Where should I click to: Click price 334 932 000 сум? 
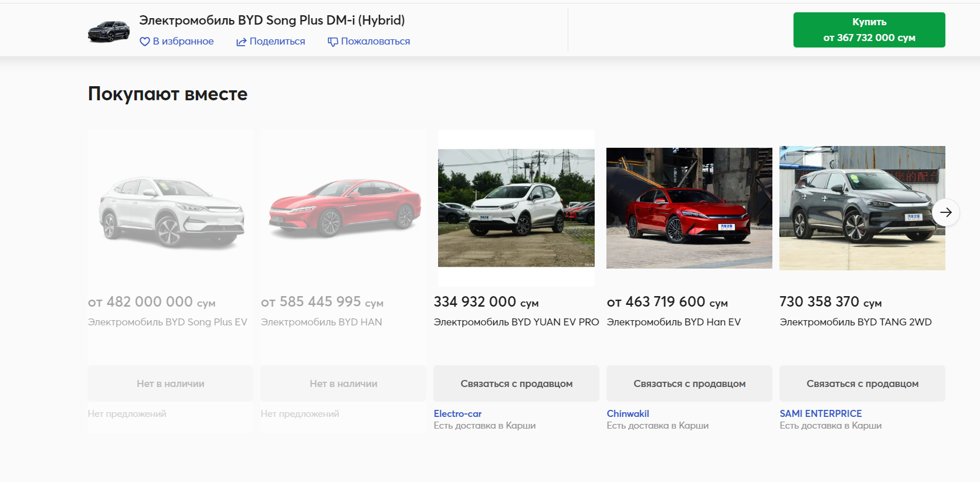(x=486, y=302)
